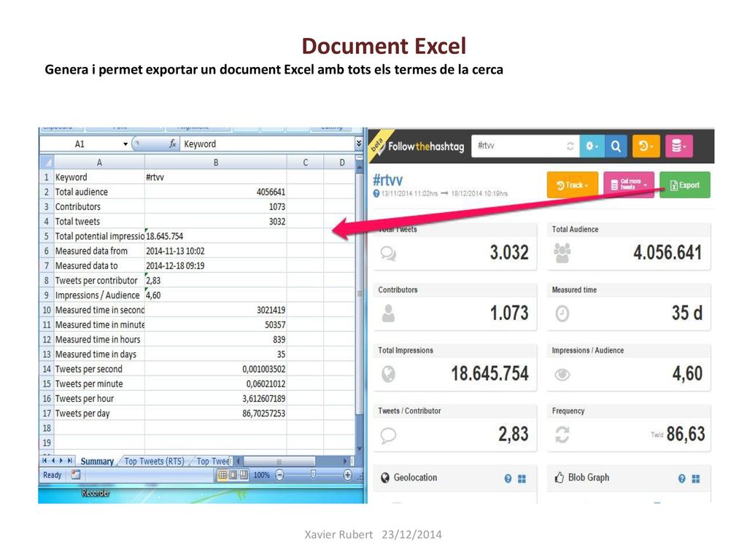The image size is (747, 560).
Task: Click the Total Impressions globe icon
Action: [x=388, y=374]
